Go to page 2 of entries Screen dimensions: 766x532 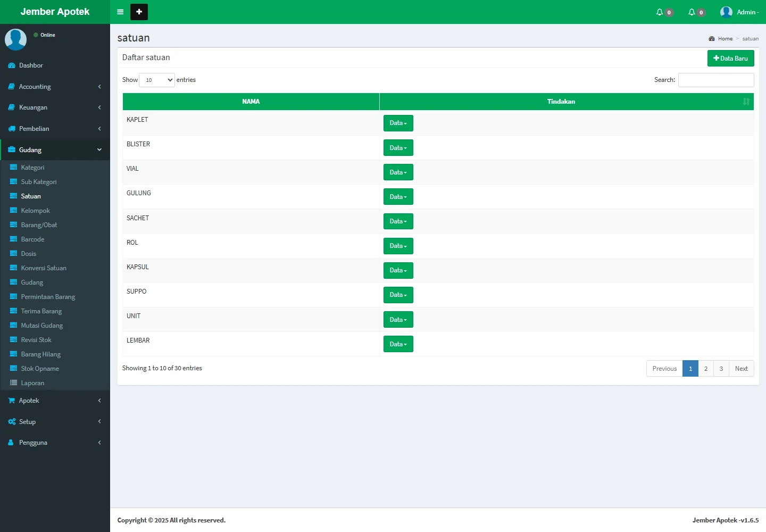pos(706,369)
